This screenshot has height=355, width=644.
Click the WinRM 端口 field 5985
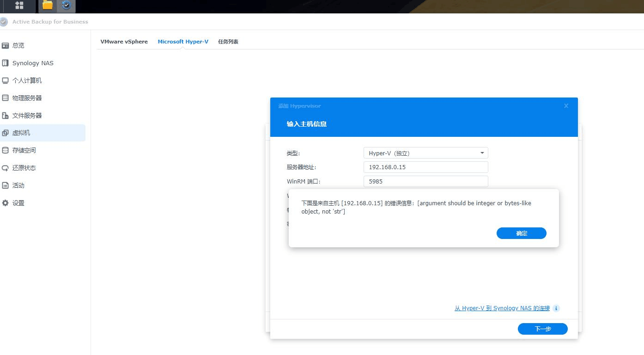(x=425, y=182)
